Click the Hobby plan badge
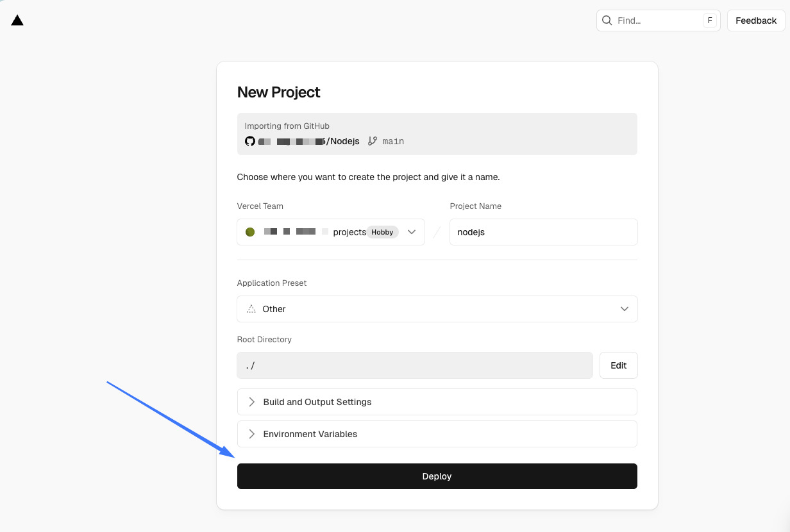The height and width of the screenshot is (532, 790). [382, 232]
